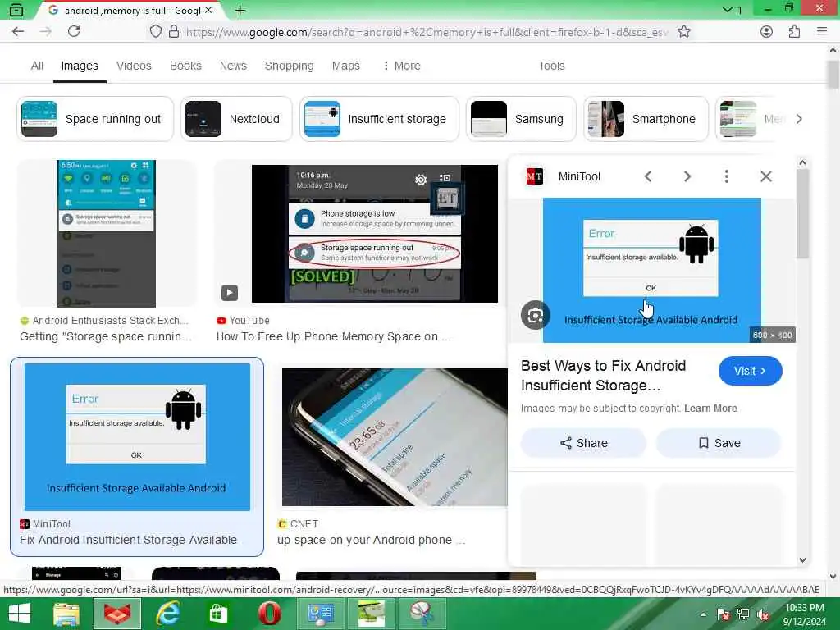Filter by Smartphone chip

click(x=646, y=119)
